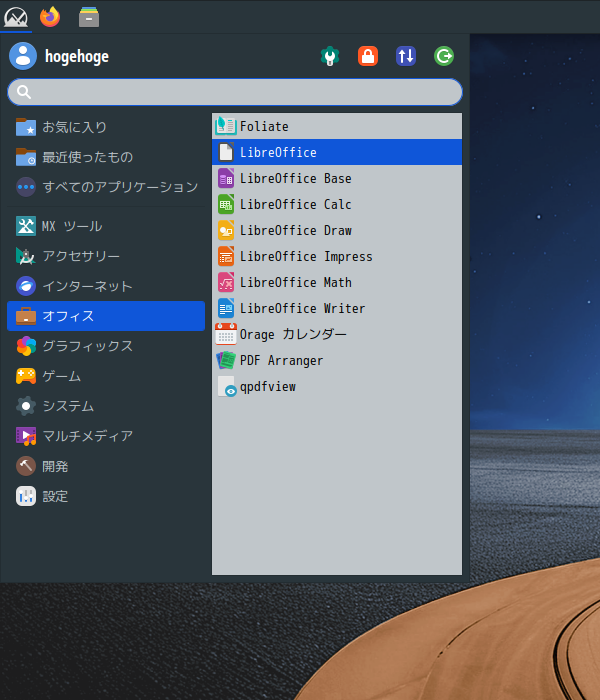
Task: Open the settings manager wrench icon
Action: click(x=330, y=56)
